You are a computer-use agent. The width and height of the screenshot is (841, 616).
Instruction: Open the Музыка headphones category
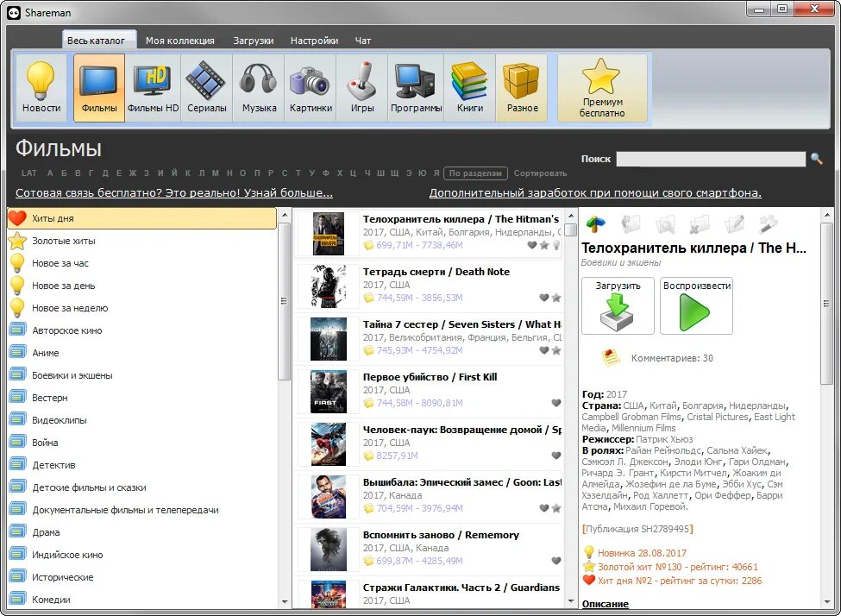(259, 87)
